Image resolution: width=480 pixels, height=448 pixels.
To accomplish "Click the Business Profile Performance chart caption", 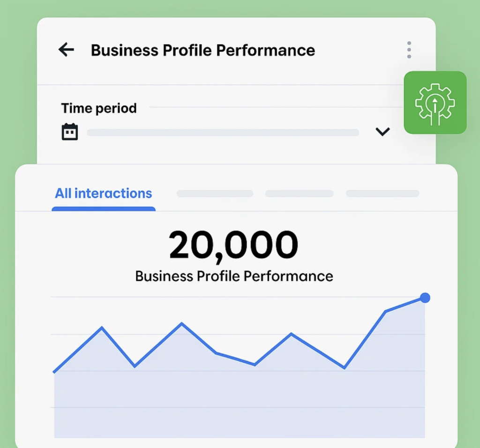I will point(234,276).
